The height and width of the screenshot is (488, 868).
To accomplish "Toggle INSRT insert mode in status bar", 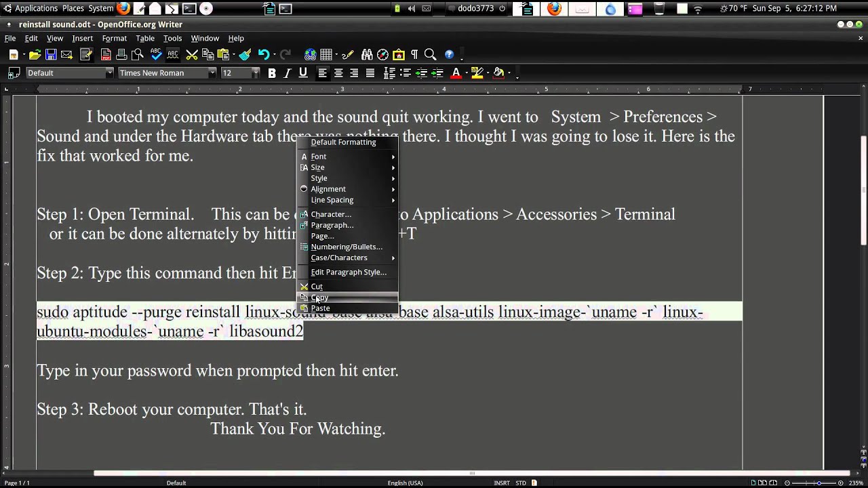I will 502,483.
